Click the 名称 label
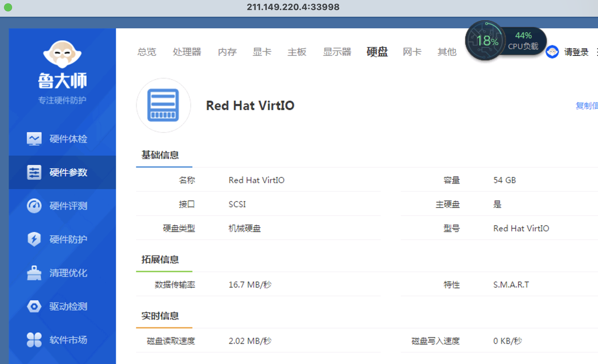Image resolution: width=598 pixels, height=364 pixels. (187, 180)
